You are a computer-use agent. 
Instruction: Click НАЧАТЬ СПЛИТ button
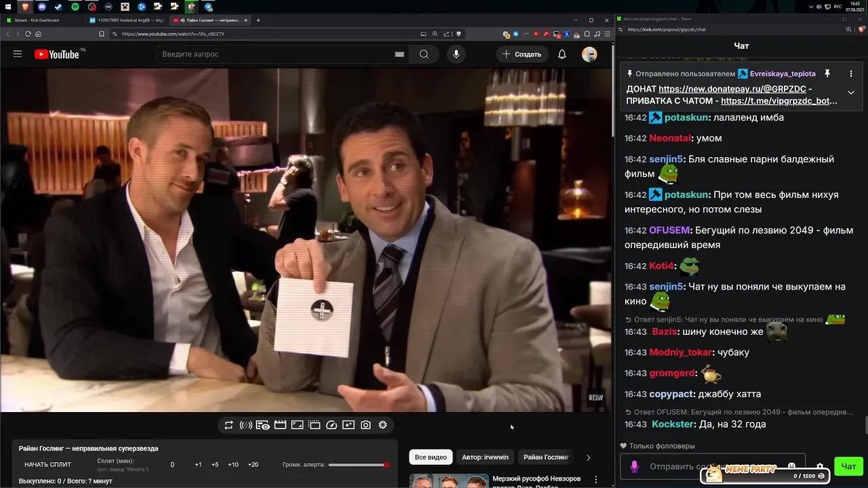click(x=47, y=464)
